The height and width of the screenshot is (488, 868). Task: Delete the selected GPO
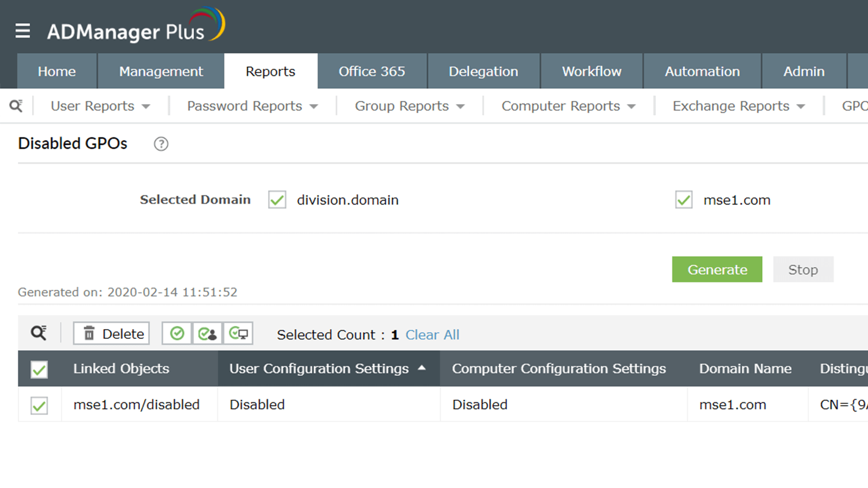tap(112, 333)
